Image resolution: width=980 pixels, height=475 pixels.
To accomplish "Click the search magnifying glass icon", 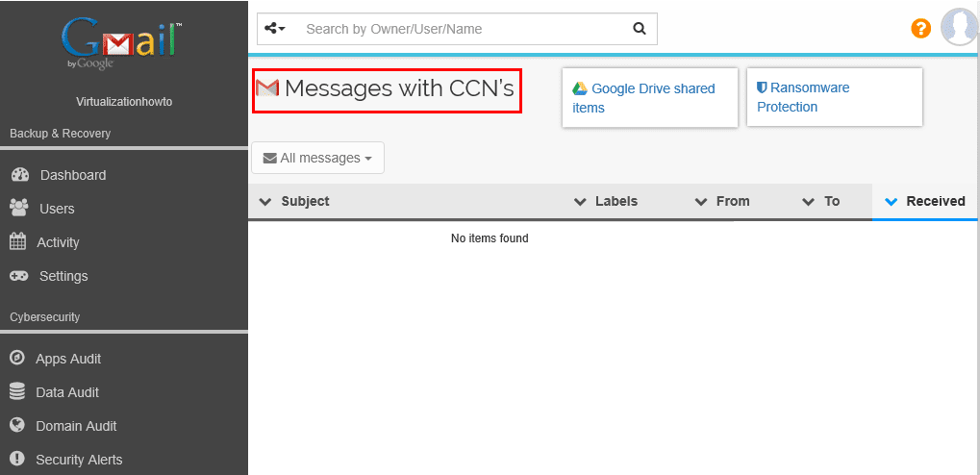I will [x=640, y=29].
